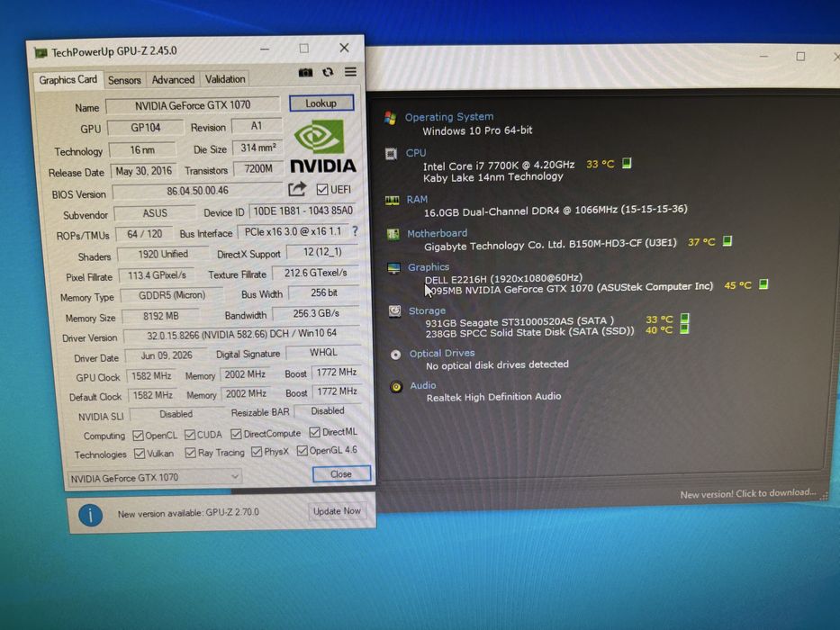Image resolution: width=840 pixels, height=630 pixels.
Task: Click the Graphics monitor icon in Speccy
Action: point(393,268)
